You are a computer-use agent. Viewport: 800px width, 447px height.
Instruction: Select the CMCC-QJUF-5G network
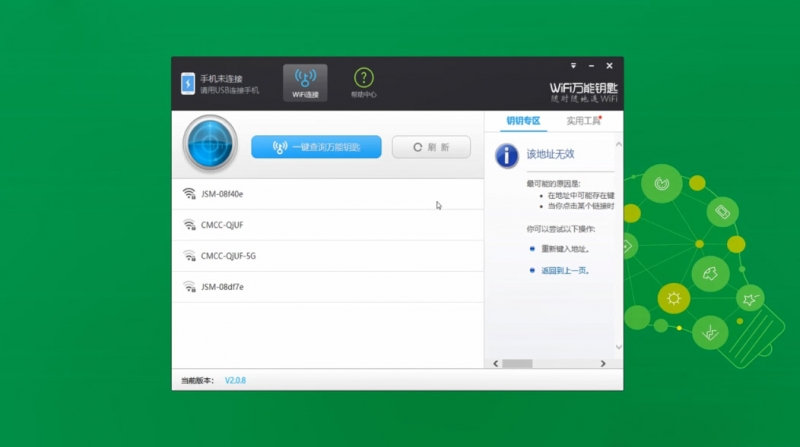click(328, 256)
